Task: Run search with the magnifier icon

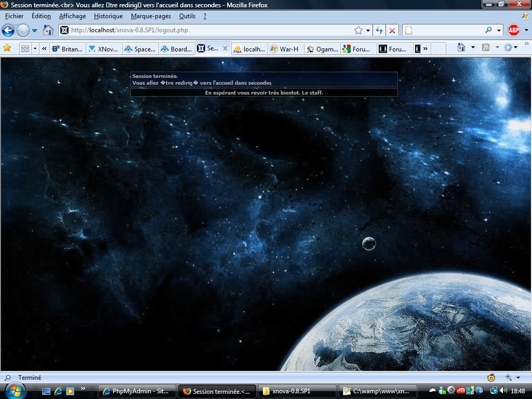Action: point(488,30)
